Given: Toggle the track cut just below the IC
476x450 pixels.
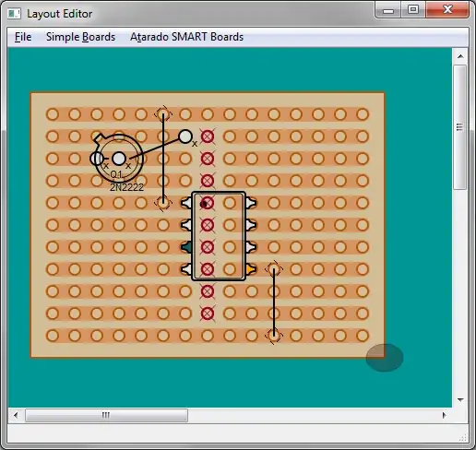Looking at the screenshot, I should click(x=208, y=291).
